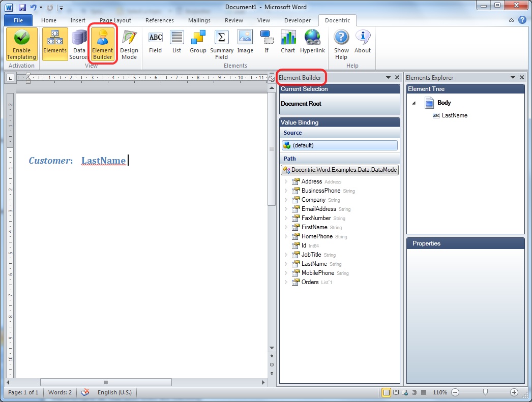Toggle the Elements explorer pane button
Screen dimensions: 532x402
coord(55,44)
